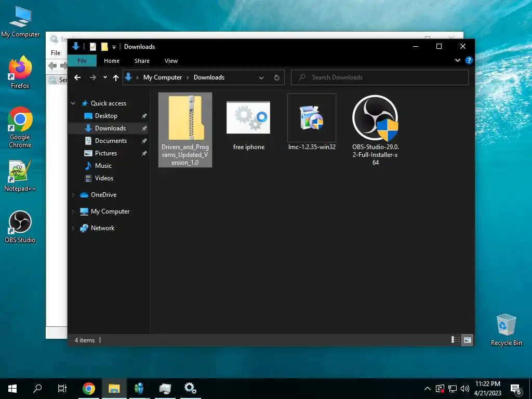Screen dimensions: 532x399
Task: Open the View ribbon tab
Action: pos(171,61)
